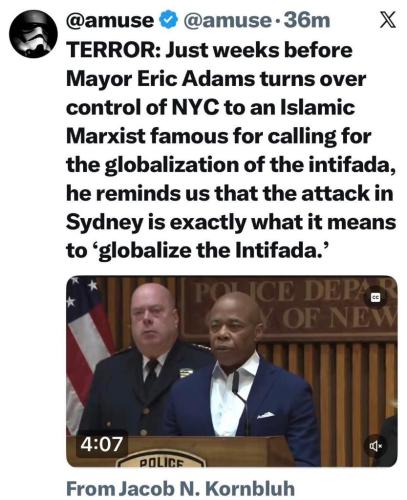407x500 pixels.
Task: Open the From Jacob N. Kornbluh attribution
Action: point(181,489)
